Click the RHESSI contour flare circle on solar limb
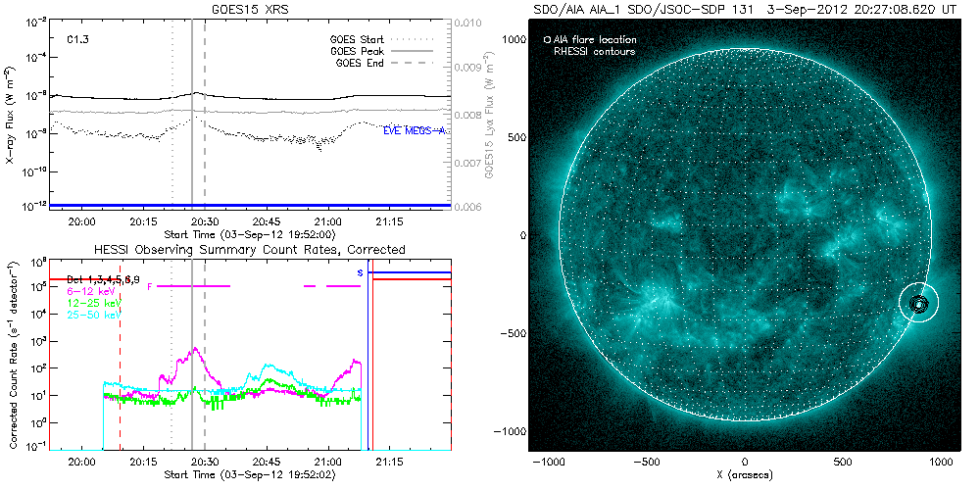 pos(919,305)
